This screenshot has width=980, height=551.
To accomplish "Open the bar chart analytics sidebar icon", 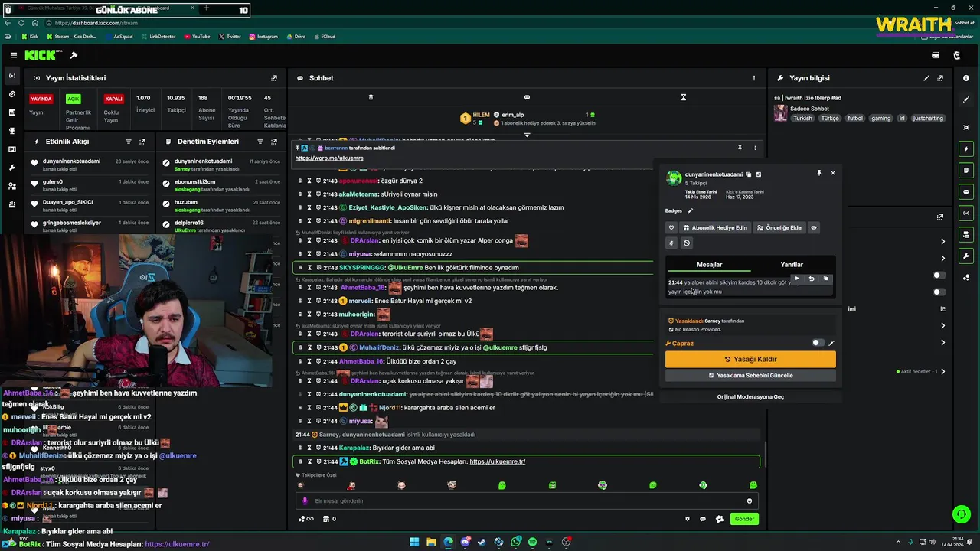I will [11, 112].
